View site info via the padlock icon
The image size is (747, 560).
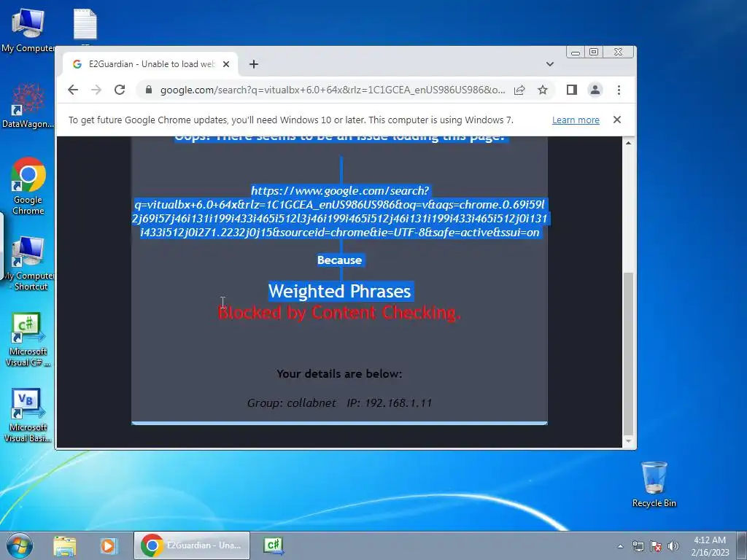coord(149,90)
